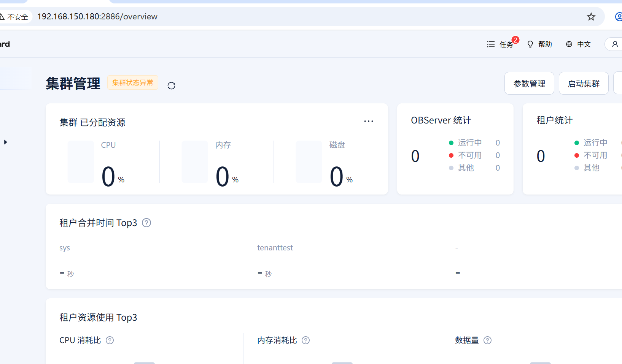Image resolution: width=622 pixels, height=364 pixels.
Task: Refresh the cluster status
Action: 171,85
